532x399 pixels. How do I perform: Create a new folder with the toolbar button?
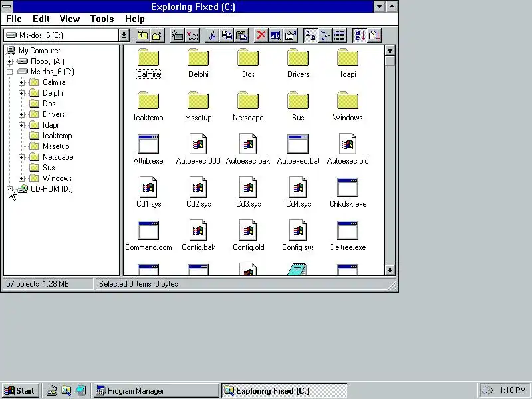[158, 35]
